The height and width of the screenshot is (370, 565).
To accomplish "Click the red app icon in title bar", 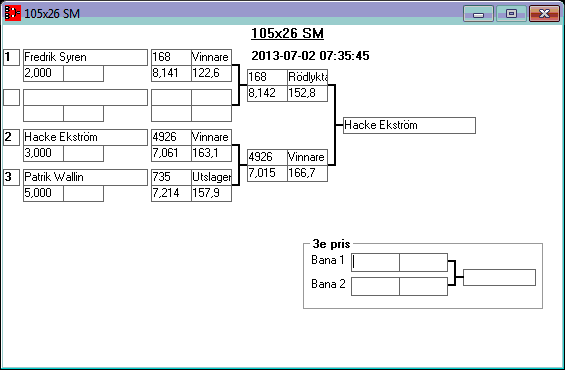I will 13,13.
